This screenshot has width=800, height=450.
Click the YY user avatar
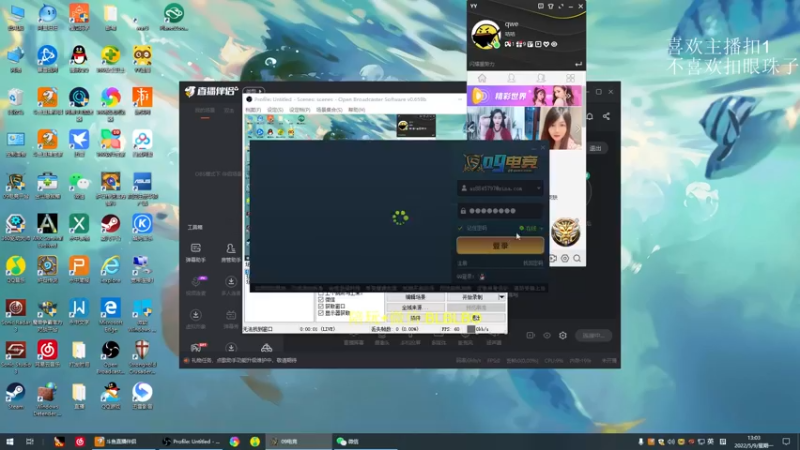(485, 35)
